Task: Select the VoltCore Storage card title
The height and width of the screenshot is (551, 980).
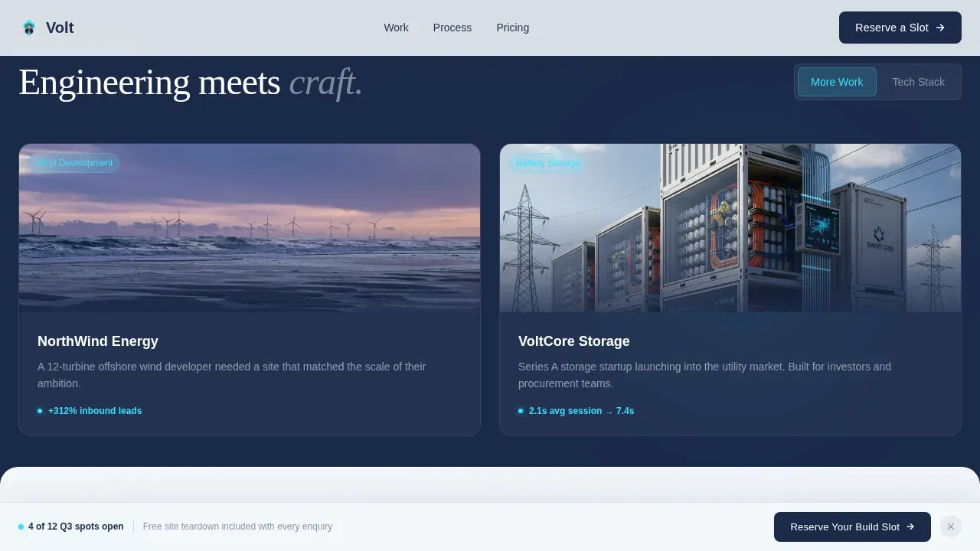Action: click(x=574, y=341)
